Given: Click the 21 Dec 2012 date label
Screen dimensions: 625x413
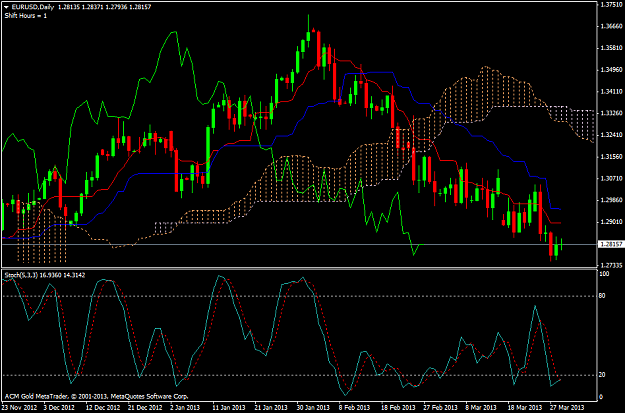Looking at the screenshot, I should tap(145, 408).
